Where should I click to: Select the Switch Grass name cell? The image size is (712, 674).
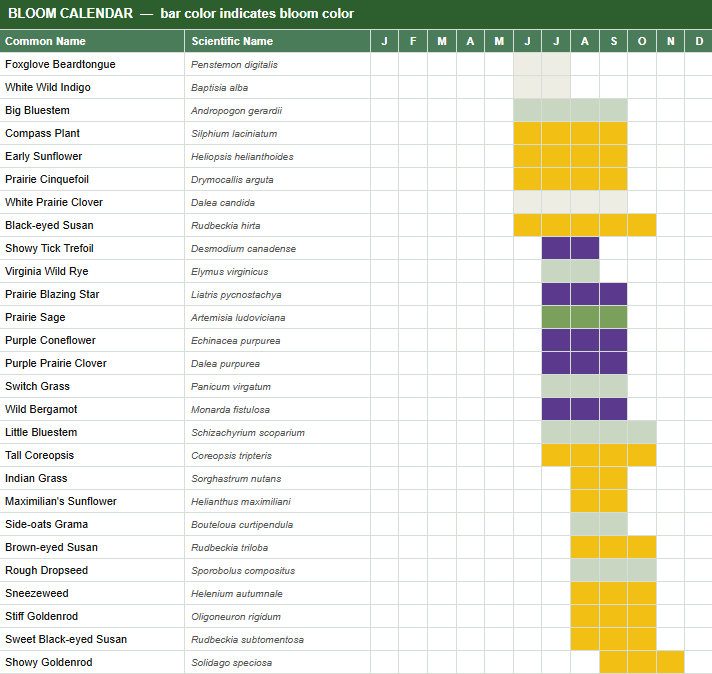(92, 387)
